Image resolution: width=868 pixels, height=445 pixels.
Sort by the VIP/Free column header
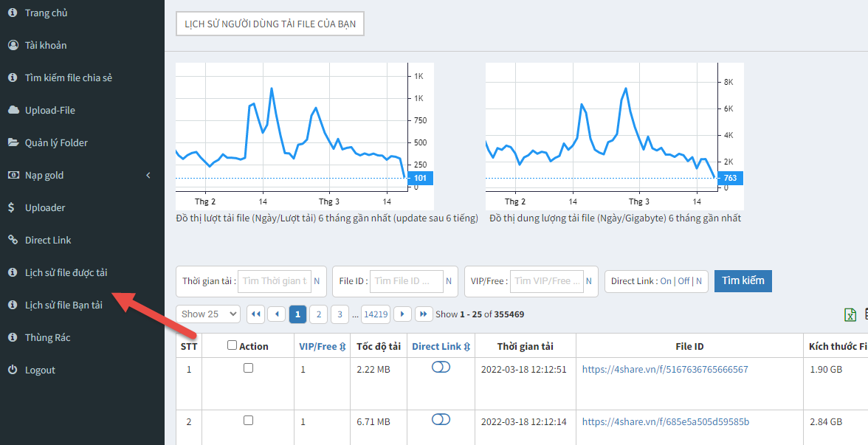(321, 346)
